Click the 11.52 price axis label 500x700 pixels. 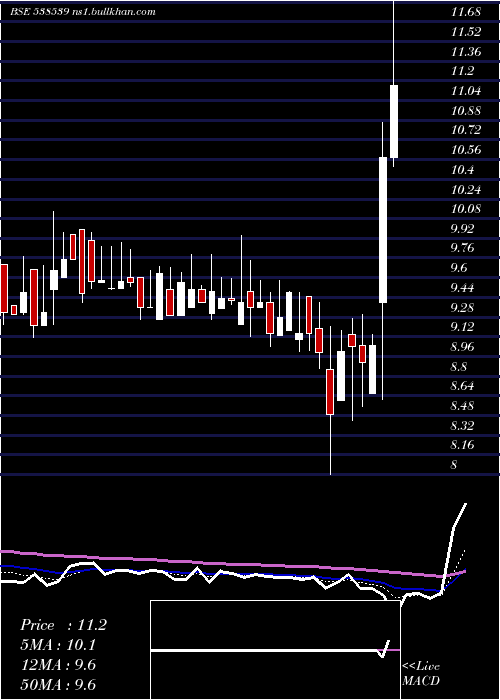point(466,32)
